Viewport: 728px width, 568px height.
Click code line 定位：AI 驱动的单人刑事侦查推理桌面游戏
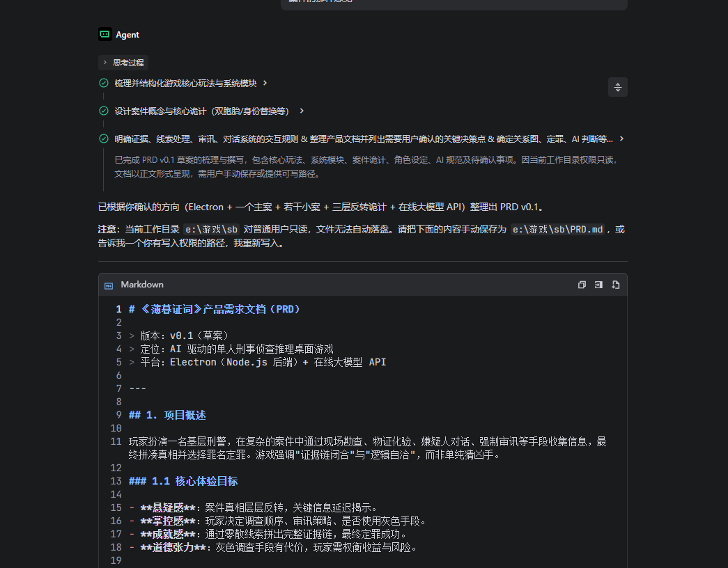[231, 349]
